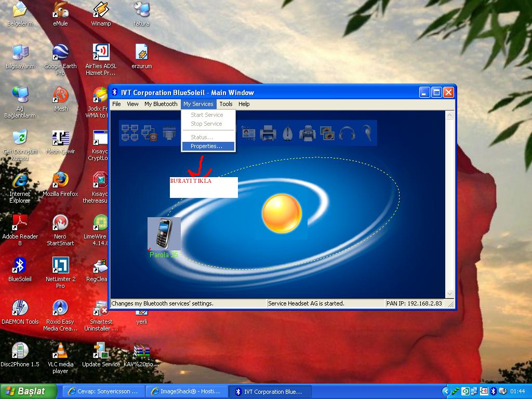Select the Parola 25 phone device

164,234
